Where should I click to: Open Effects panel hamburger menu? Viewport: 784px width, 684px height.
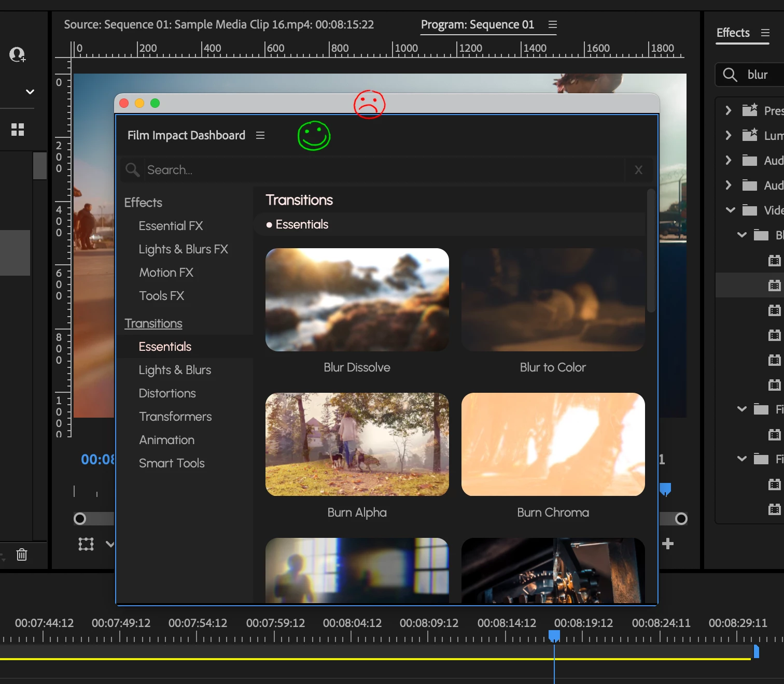click(765, 33)
